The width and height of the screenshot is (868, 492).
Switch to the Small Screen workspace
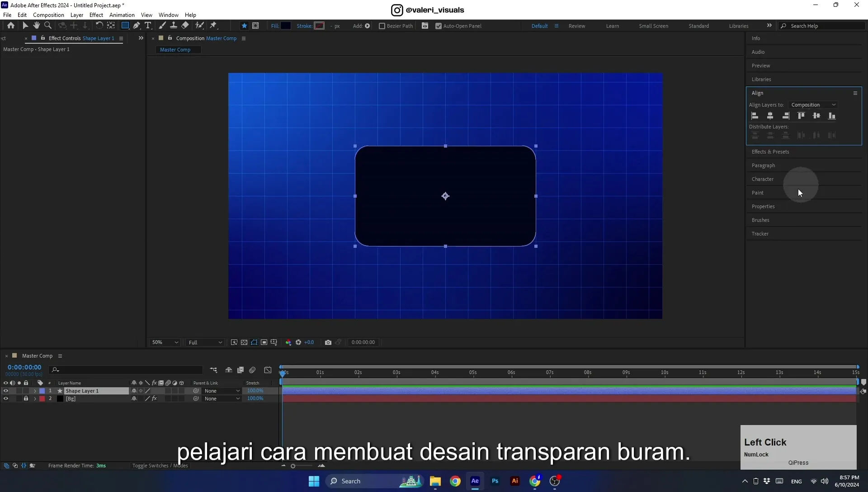(x=653, y=26)
